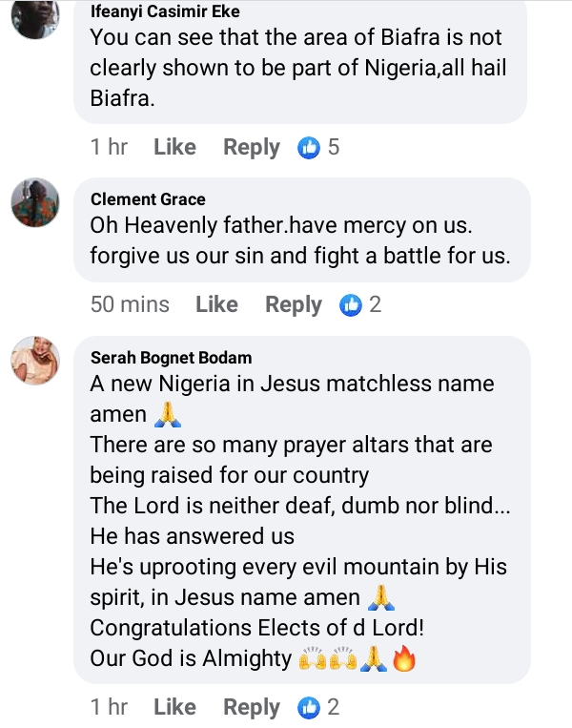
Task: Reply to Serah Bognet Bodam's comment
Action: (x=252, y=708)
